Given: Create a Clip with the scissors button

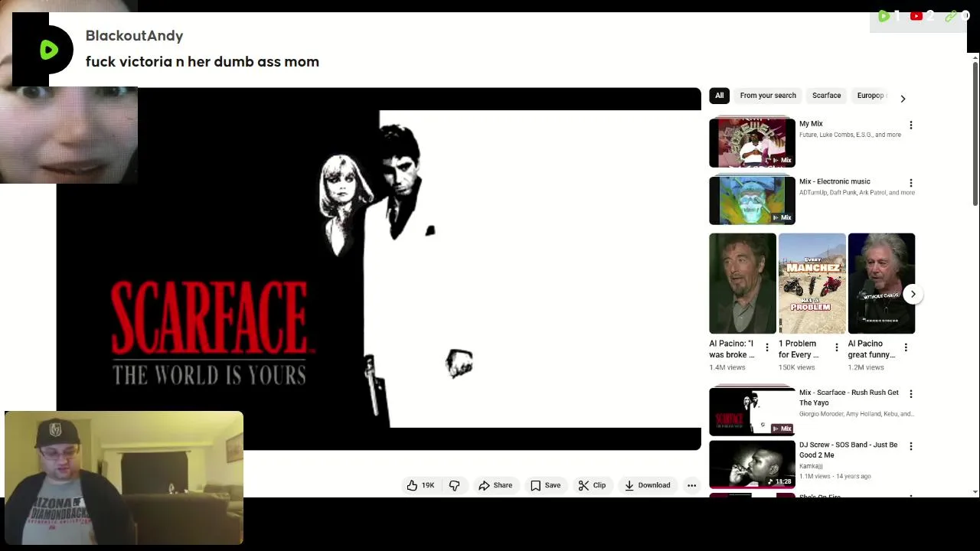Looking at the screenshot, I should [x=592, y=485].
